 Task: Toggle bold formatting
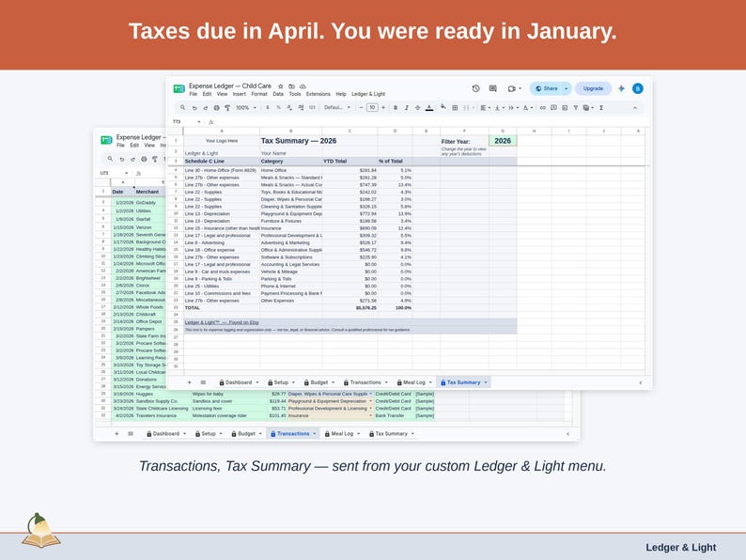tap(396, 108)
